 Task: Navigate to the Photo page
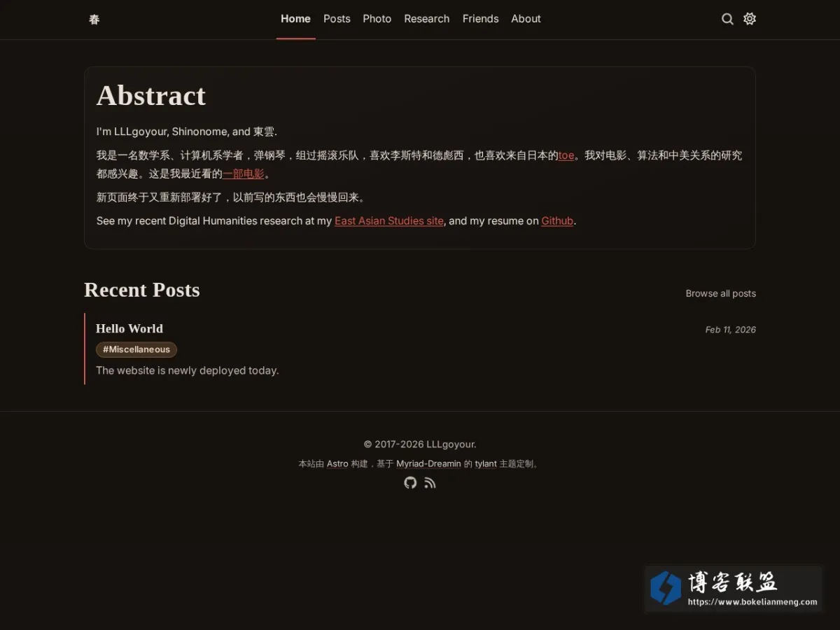pyautogui.click(x=377, y=19)
